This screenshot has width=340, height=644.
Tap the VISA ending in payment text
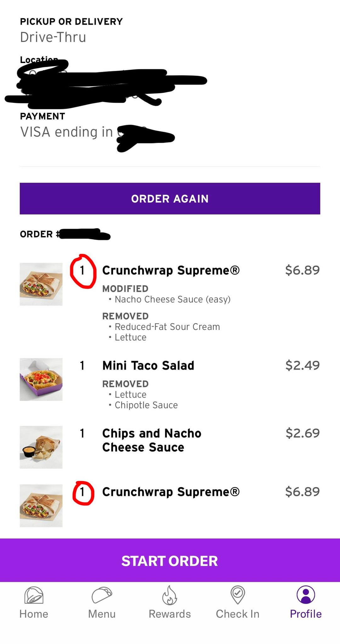pyautogui.click(x=66, y=132)
